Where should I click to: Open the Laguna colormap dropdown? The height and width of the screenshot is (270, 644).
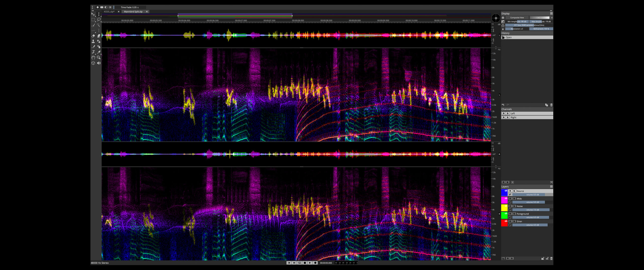pos(541,18)
